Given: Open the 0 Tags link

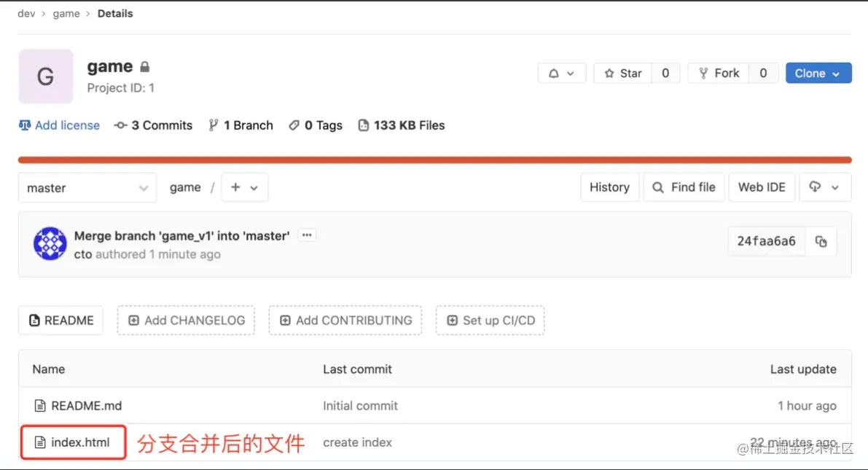Looking at the screenshot, I should pyautogui.click(x=316, y=125).
